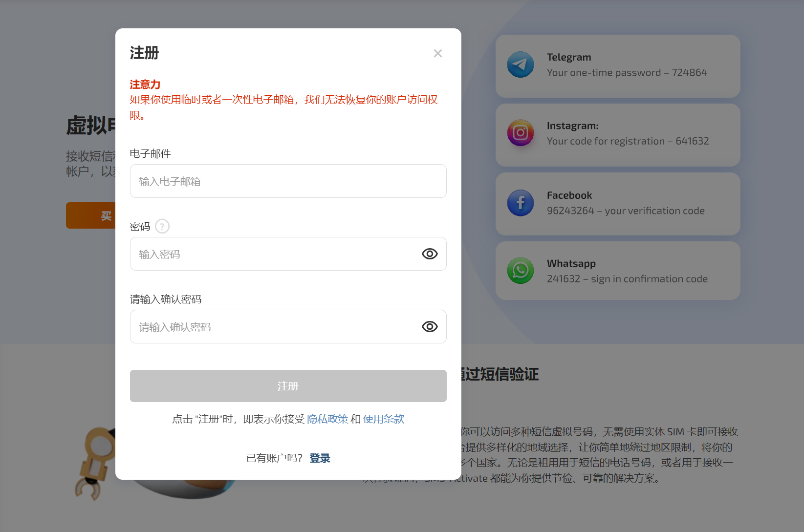Close the 注册 registration dialog
Screen dimensions: 804x532
coord(438,53)
